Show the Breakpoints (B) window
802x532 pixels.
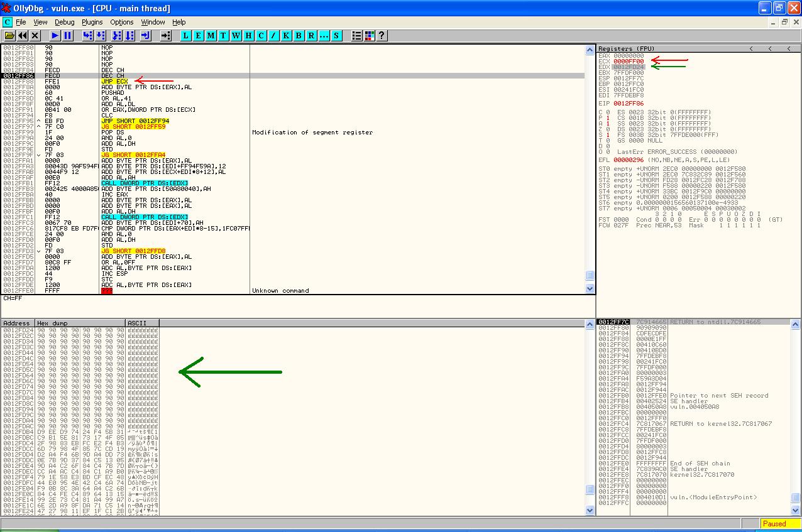coord(299,36)
